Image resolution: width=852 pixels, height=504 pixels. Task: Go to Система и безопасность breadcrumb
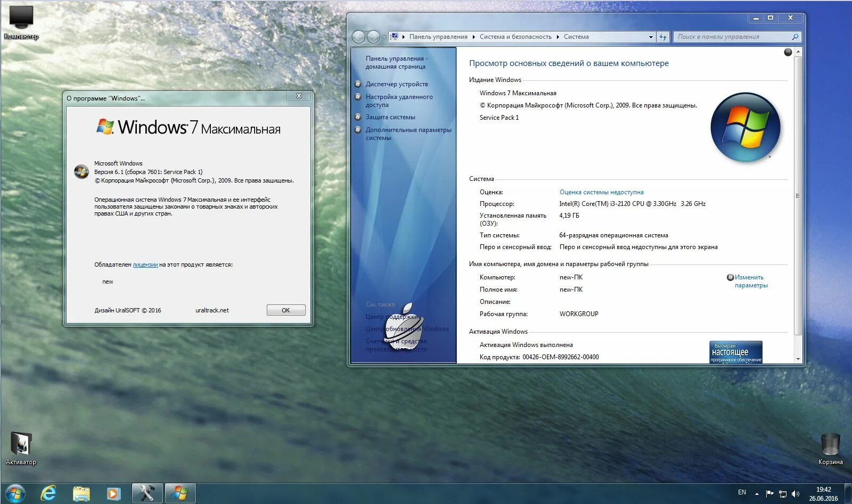click(515, 37)
